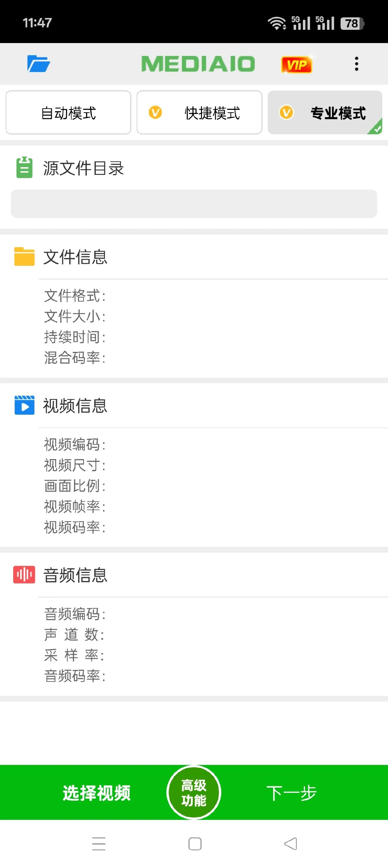Screen dimensions: 388x868
Task: Tap the yellow folder 文件信息 icon
Action: 24,256
